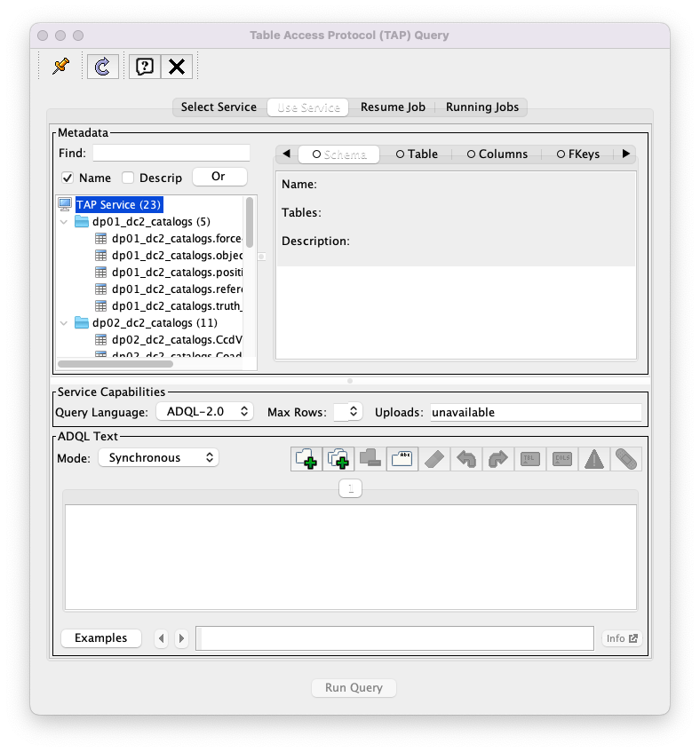The width and height of the screenshot is (700, 752).
Task: Click table icon beside dp02_dc2_catalogs.CcdV
Action: click(100, 339)
